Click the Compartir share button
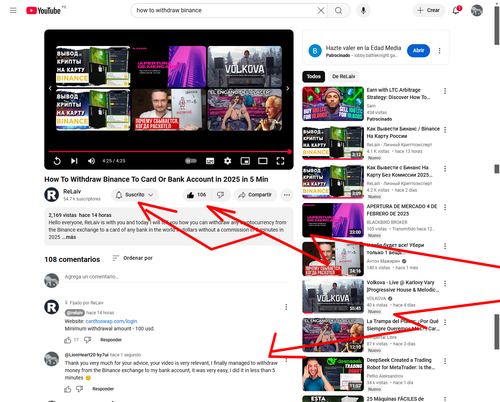 (x=255, y=195)
